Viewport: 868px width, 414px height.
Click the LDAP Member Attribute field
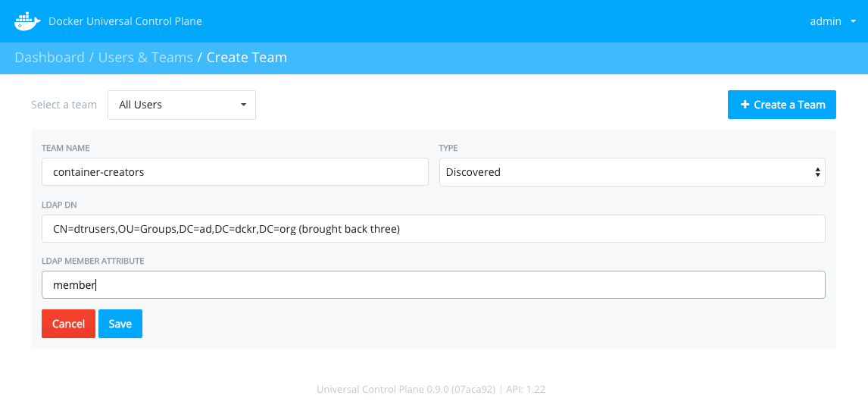433,285
